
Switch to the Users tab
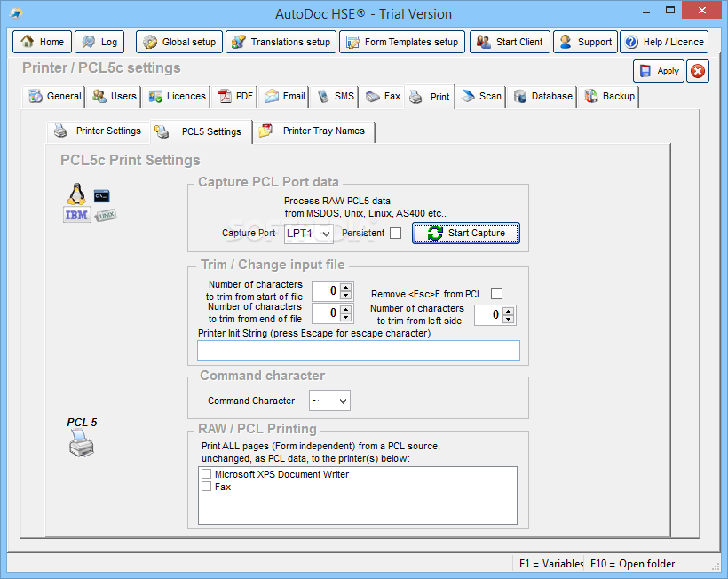click(114, 97)
